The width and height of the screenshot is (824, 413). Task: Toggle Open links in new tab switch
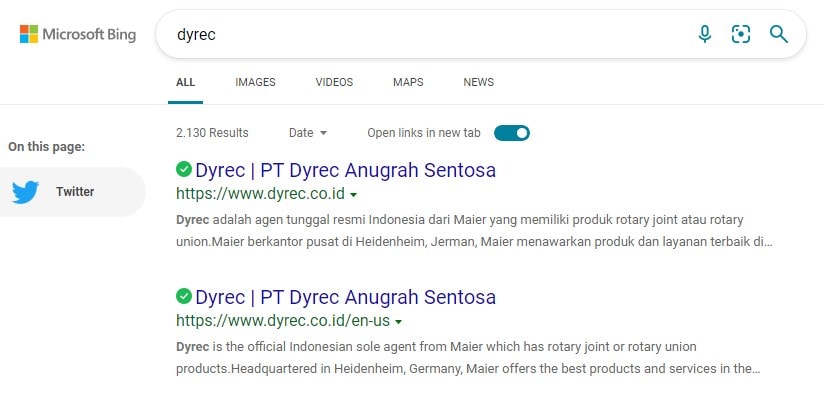(x=512, y=133)
